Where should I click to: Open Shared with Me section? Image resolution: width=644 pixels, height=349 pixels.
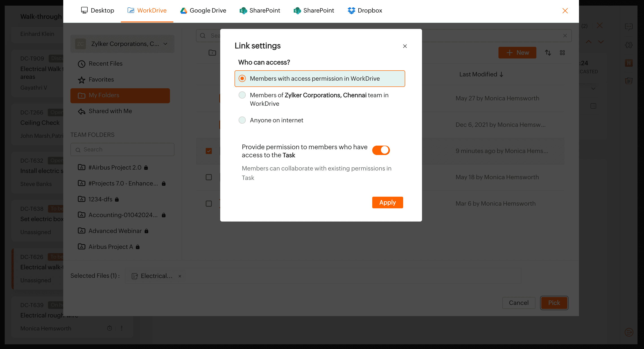(110, 111)
